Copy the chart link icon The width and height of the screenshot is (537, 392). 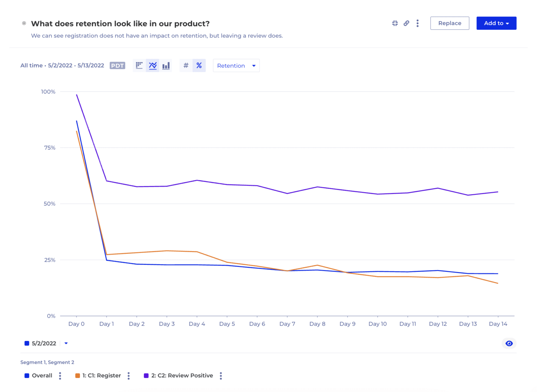tap(406, 23)
